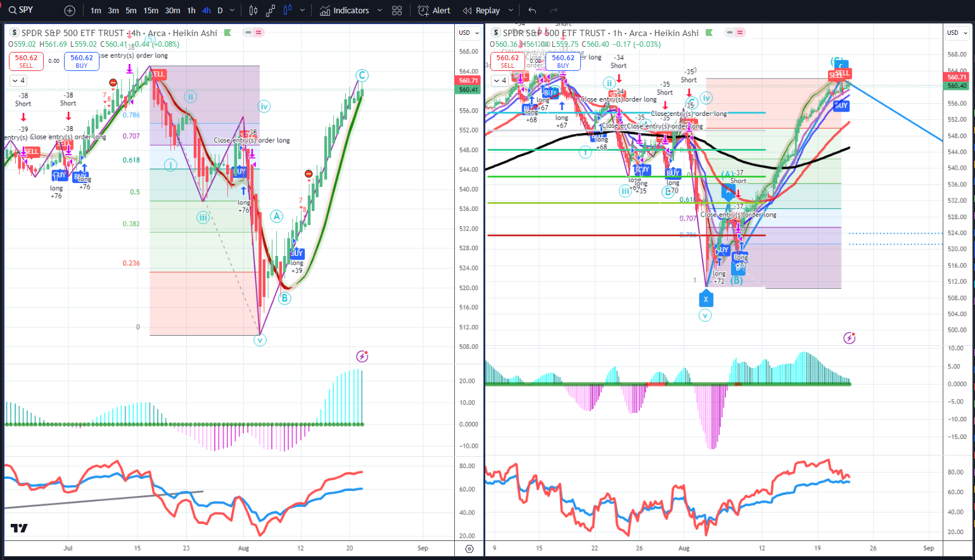
Task: Select the 0.786 Fibonacci level in left chart
Action: [131, 115]
